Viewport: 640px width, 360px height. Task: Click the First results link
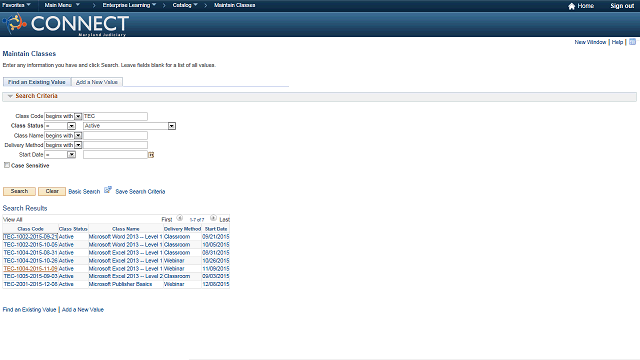pyautogui.click(x=167, y=220)
